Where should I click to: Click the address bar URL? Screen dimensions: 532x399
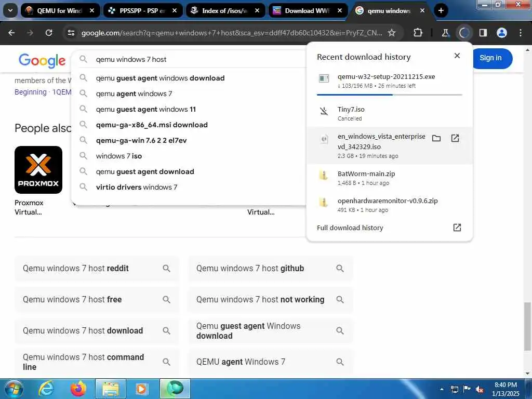tap(231, 33)
